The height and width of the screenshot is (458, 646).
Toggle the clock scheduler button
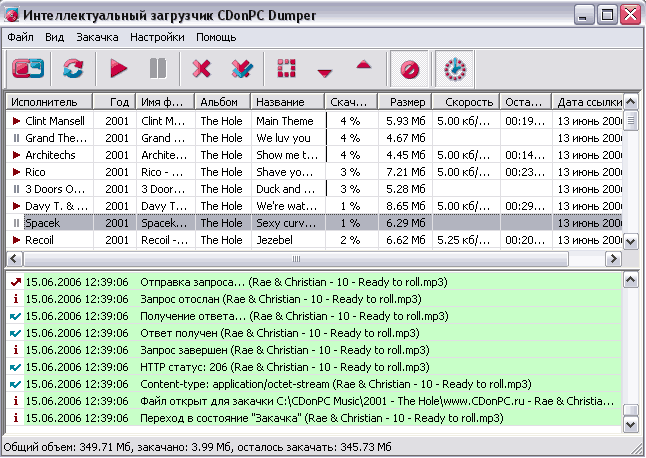455,68
